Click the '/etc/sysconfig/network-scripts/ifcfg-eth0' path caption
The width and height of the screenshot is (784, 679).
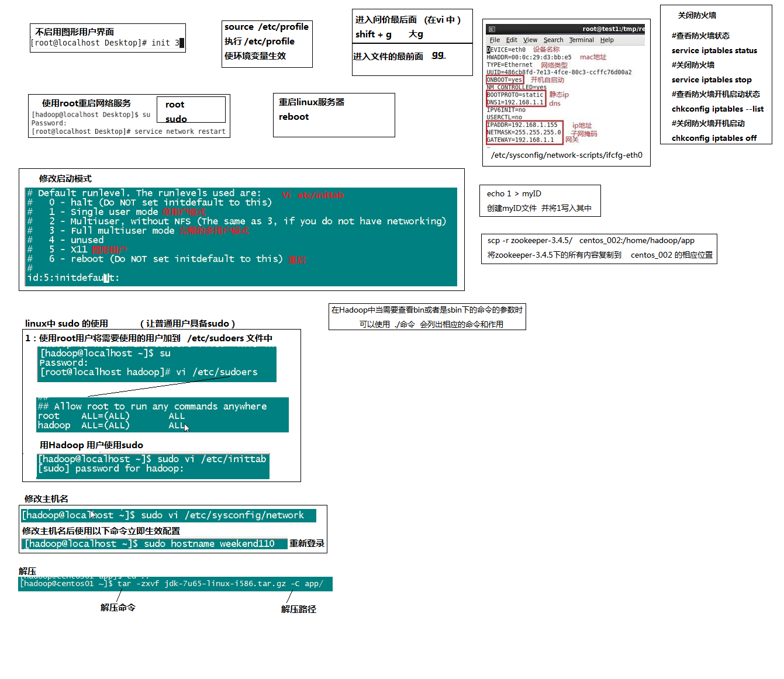click(567, 155)
